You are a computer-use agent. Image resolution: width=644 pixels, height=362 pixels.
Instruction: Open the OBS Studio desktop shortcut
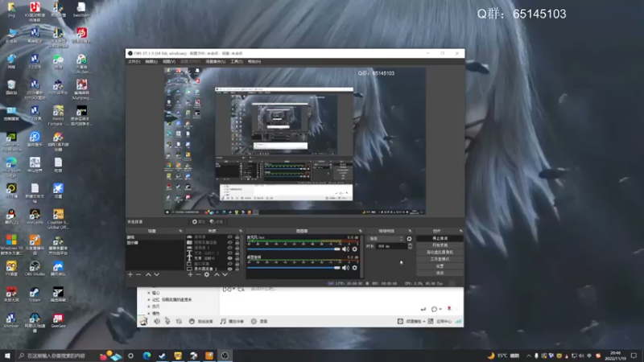(x=35, y=269)
